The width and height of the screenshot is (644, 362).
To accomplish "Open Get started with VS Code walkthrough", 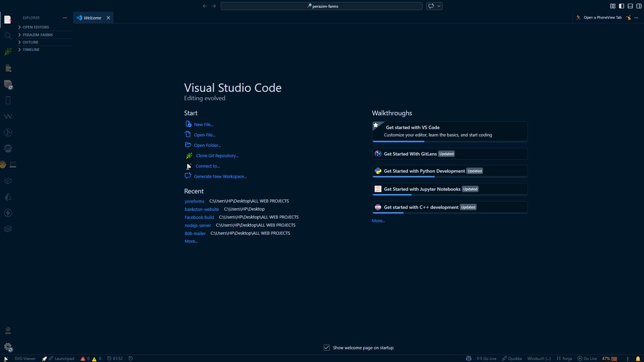I will [450, 131].
